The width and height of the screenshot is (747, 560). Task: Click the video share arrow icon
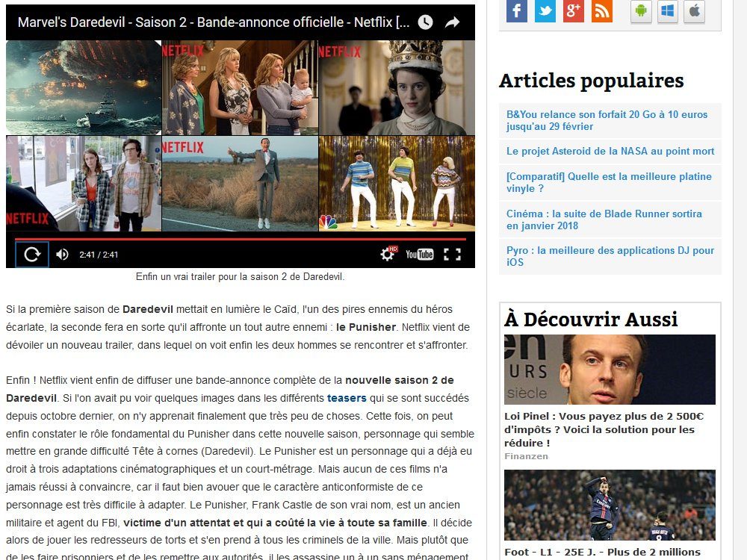click(452, 22)
